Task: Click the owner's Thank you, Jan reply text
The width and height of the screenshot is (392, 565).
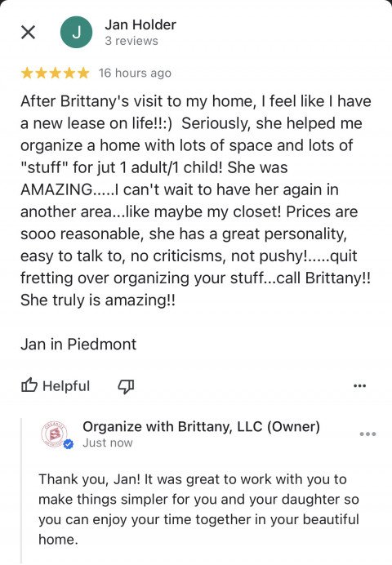Action: (x=199, y=509)
